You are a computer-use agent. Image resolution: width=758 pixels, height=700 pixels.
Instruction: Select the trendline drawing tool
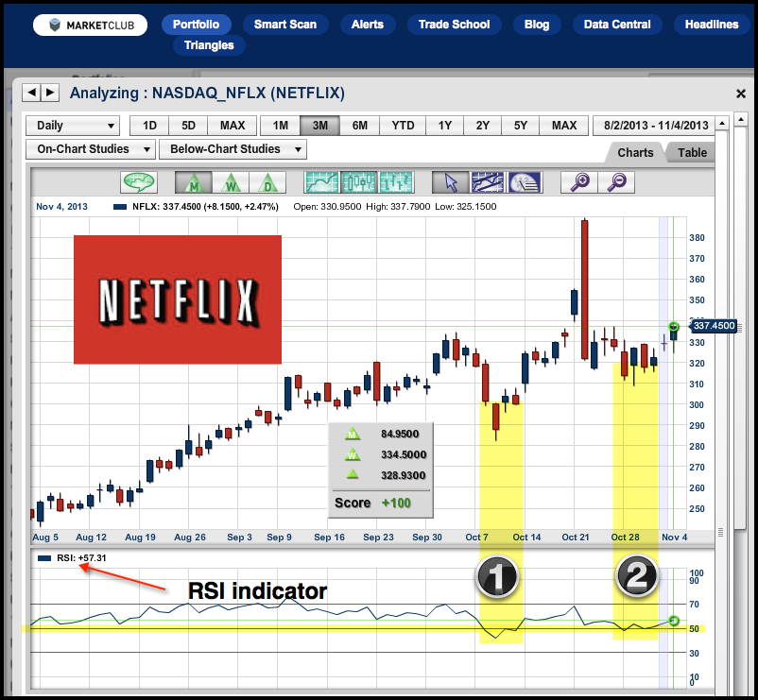488,182
